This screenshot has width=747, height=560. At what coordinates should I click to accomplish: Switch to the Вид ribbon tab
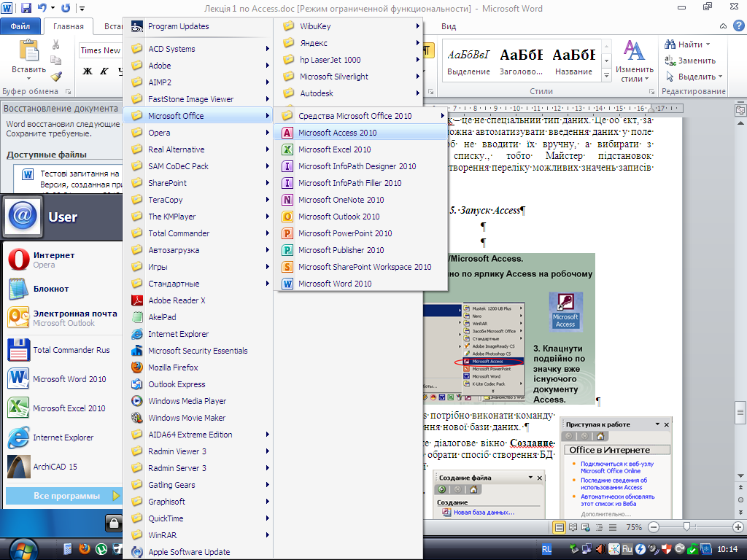(x=449, y=26)
